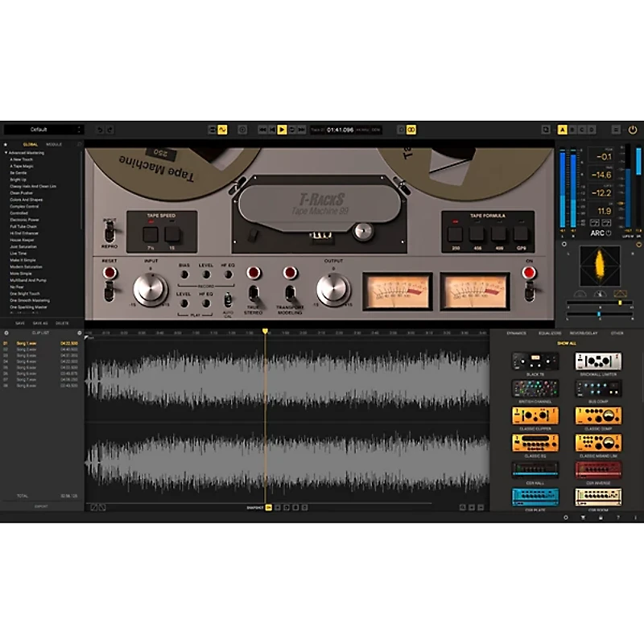Click the power icon in the top-right corner
Image resolution: width=644 pixels, height=644 pixels.
click(x=633, y=130)
